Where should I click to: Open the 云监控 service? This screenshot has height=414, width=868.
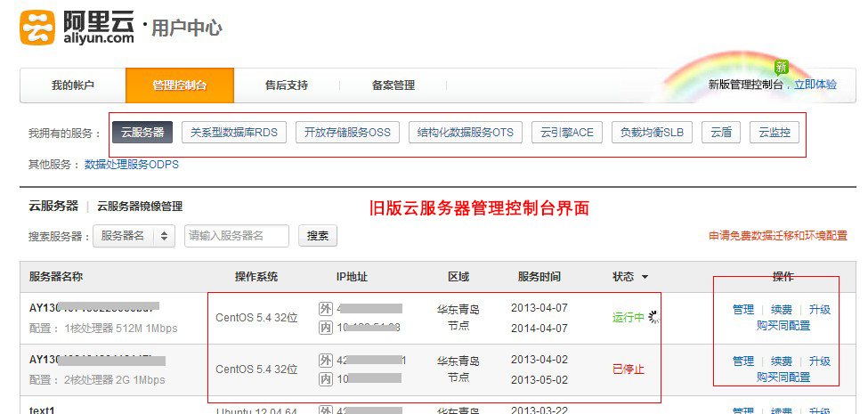(x=775, y=133)
